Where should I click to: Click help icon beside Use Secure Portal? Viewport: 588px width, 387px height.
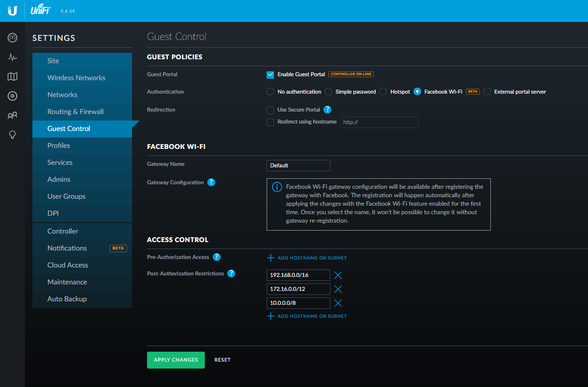coord(327,110)
